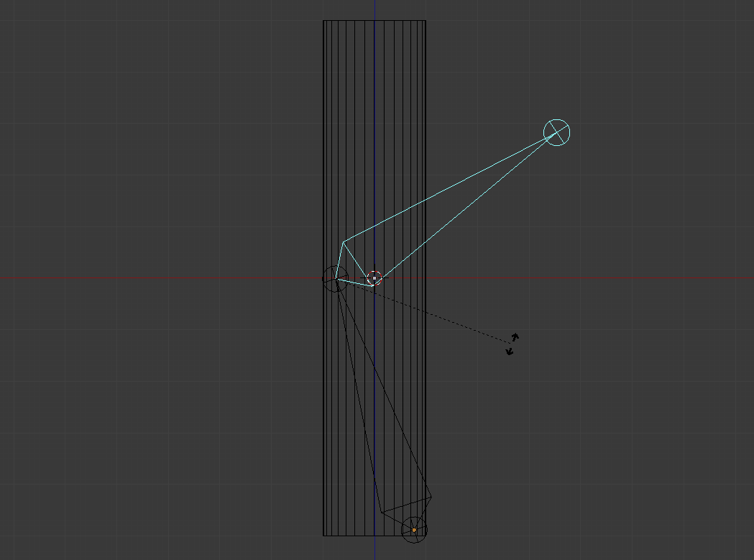Select the cyan crossed-circle object marker
This screenshot has height=560, width=754.
click(556, 132)
